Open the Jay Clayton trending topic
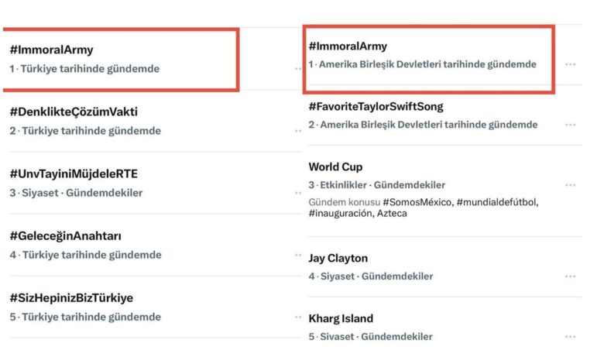Viewport: 604px width, 364px height. click(338, 258)
